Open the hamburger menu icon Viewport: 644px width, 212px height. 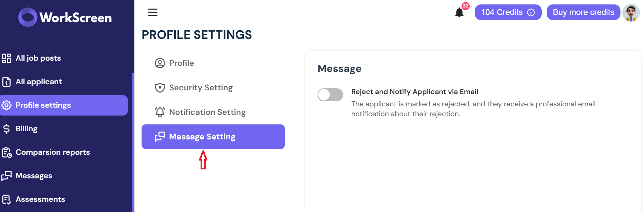pos(152,12)
